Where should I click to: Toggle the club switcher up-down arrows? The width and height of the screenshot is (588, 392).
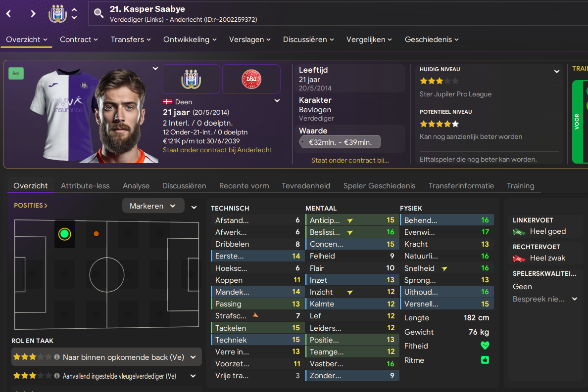coord(74,13)
